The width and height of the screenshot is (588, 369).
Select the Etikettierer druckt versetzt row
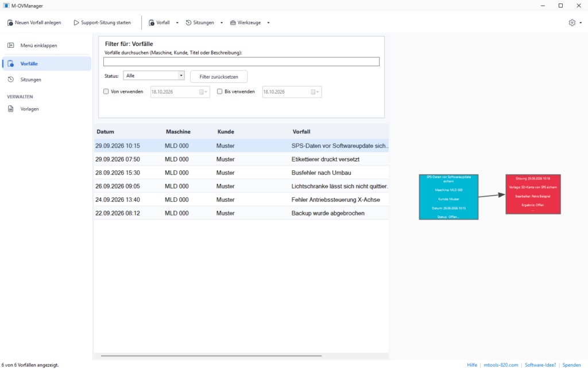click(242, 159)
